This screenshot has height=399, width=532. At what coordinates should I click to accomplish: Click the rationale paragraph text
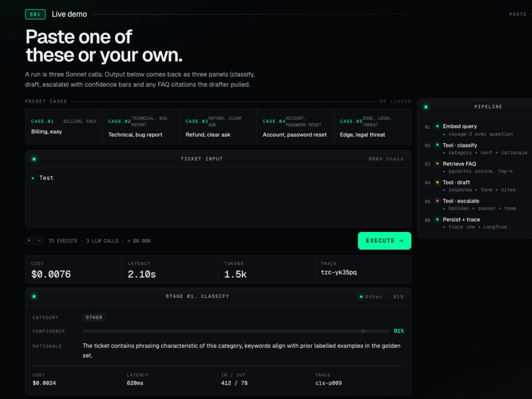pyautogui.click(x=242, y=351)
